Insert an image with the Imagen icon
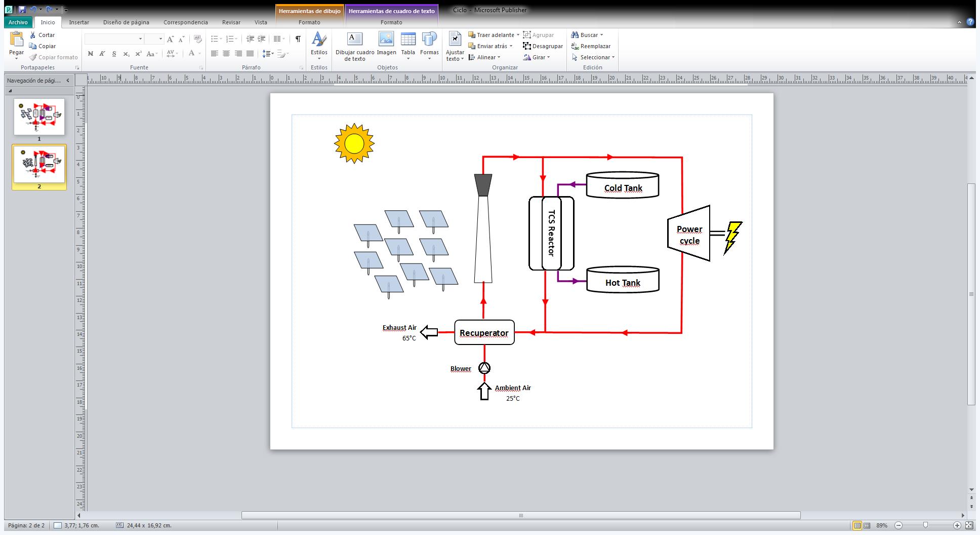 [x=386, y=40]
